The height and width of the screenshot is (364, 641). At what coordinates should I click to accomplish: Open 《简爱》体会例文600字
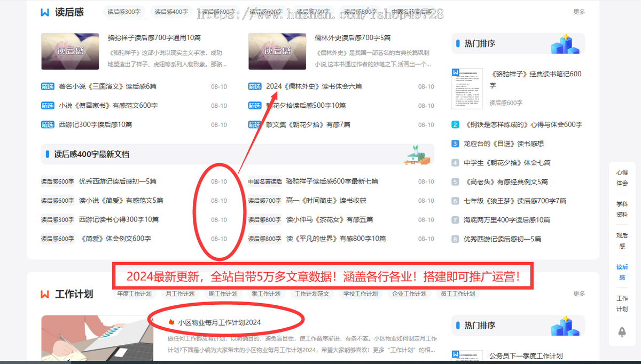(115, 239)
